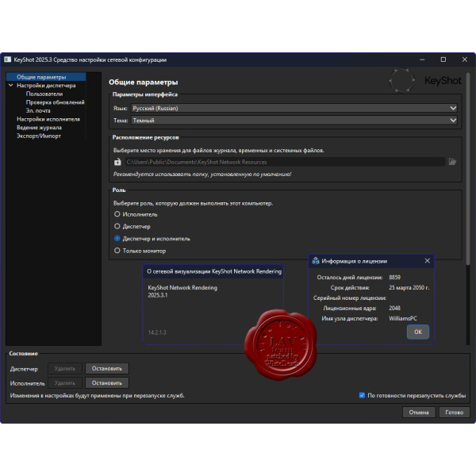Maximize the KeyShot configuration window

click(x=443, y=59)
